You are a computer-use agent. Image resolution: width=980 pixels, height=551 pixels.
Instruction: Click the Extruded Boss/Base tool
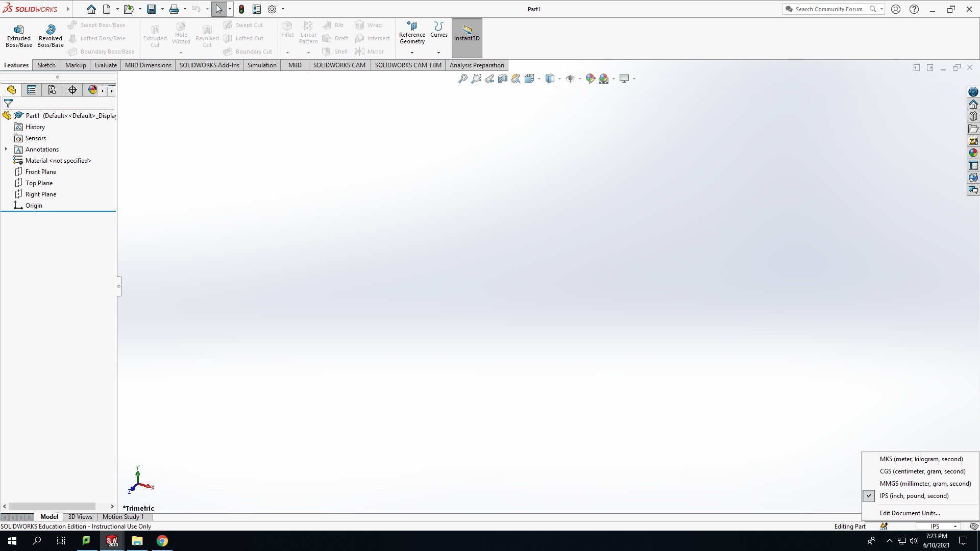tap(19, 36)
